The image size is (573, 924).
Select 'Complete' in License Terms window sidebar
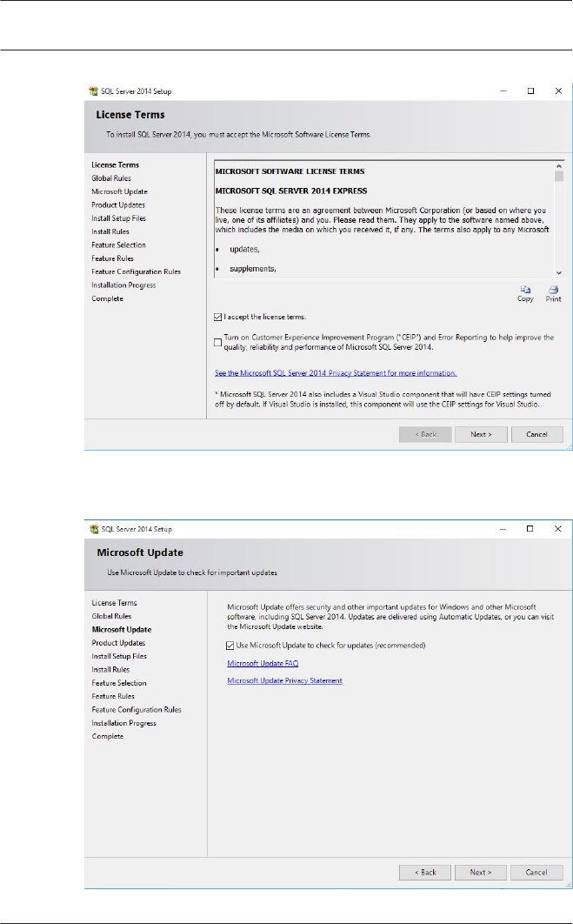pos(107,298)
